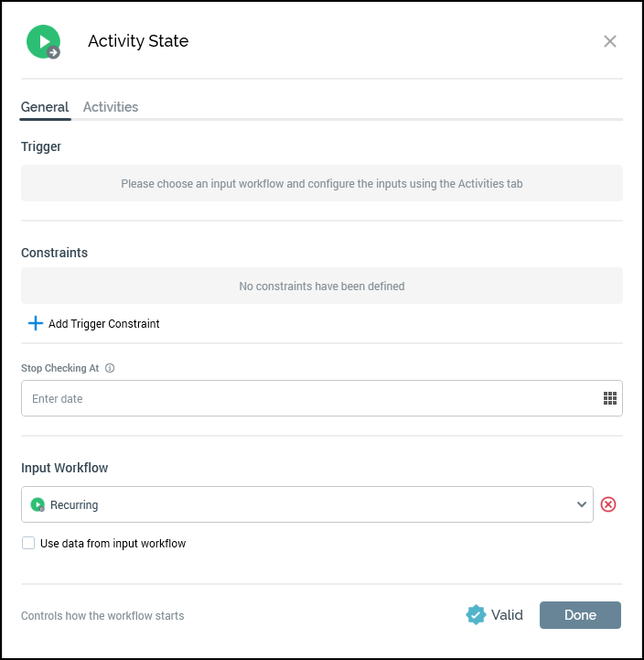Close the Activity State dialog

pos(610,41)
